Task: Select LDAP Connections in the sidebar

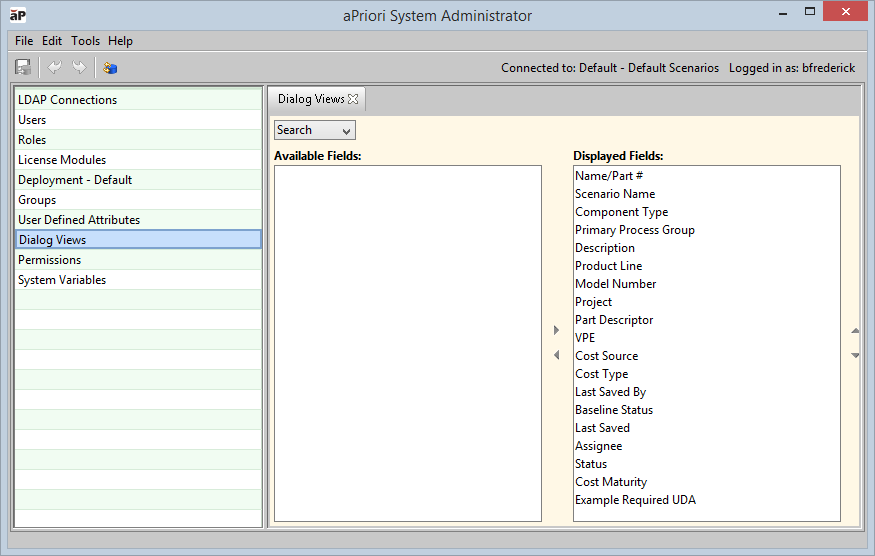Action: pos(67,100)
